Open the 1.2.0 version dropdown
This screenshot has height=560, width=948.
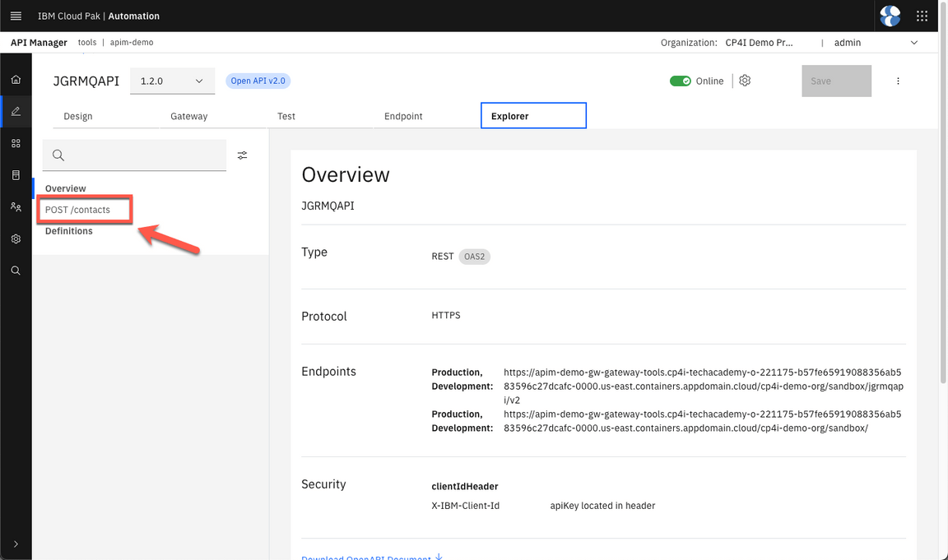tap(172, 81)
